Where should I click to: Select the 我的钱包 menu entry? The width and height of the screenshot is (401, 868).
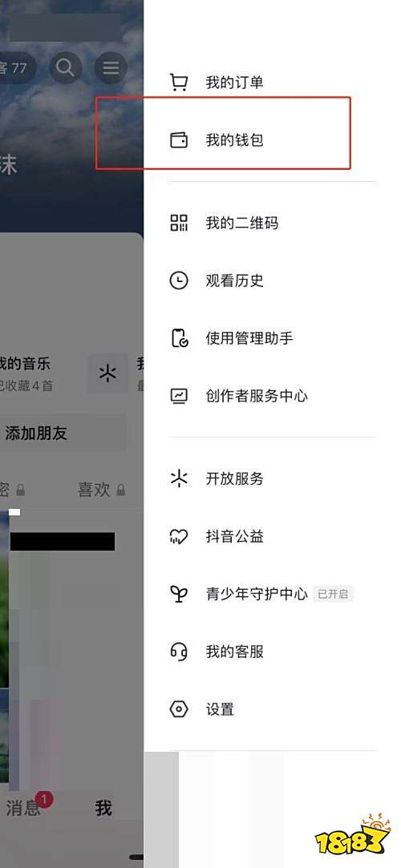(x=273, y=140)
